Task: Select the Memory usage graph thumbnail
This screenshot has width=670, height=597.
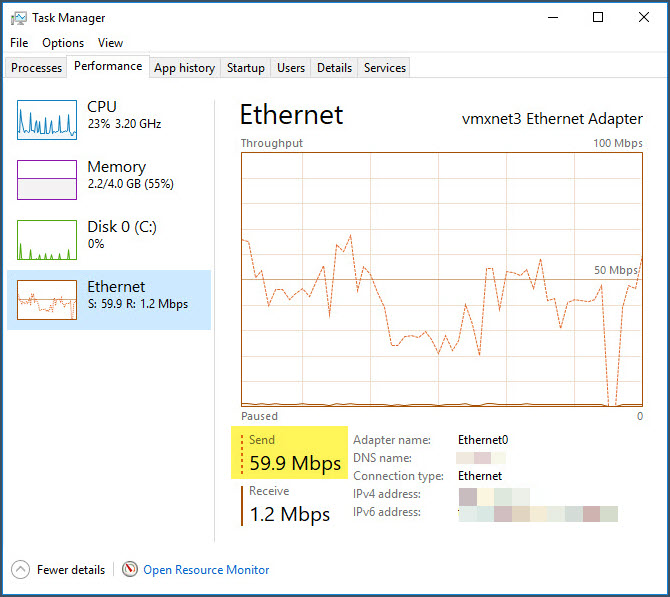Action: [x=47, y=180]
